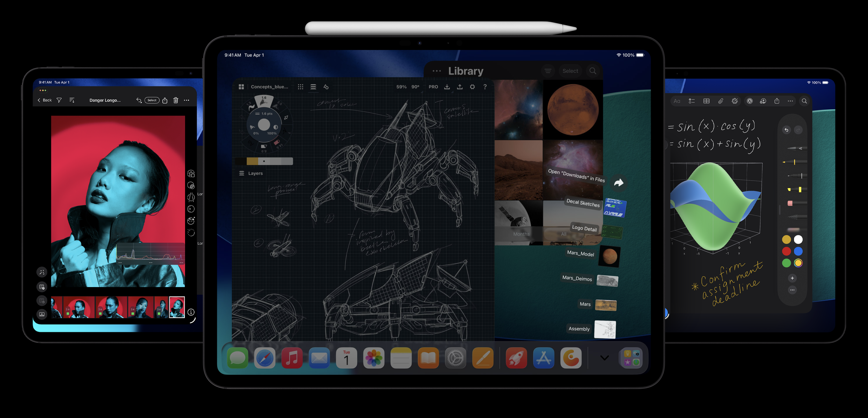
Task: Open the Concepts dotted grid menu
Action: click(301, 87)
